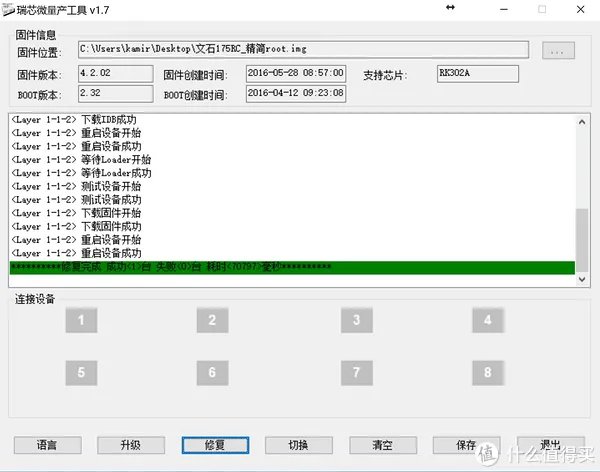Click the 语言 language button
600x472 pixels.
[x=47, y=445]
